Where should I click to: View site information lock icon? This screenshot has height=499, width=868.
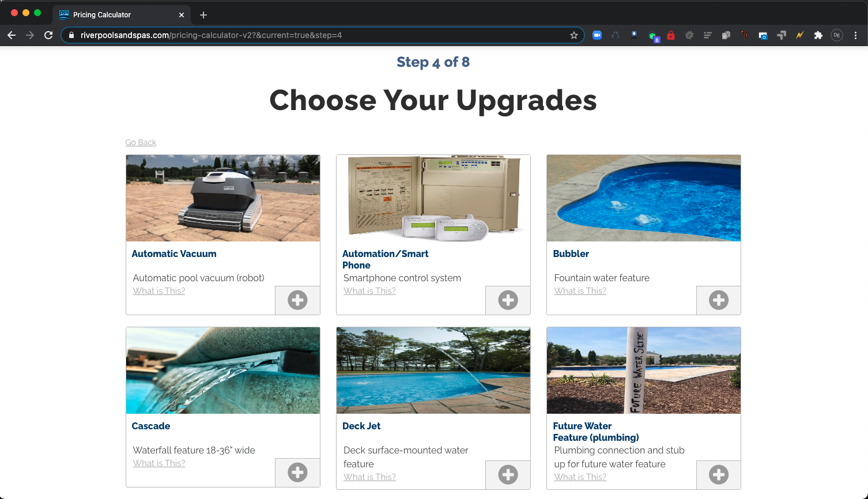71,35
